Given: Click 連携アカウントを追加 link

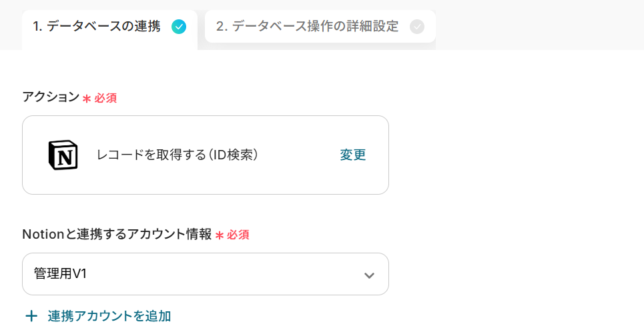Looking at the screenshot, I should pos(109,316).
